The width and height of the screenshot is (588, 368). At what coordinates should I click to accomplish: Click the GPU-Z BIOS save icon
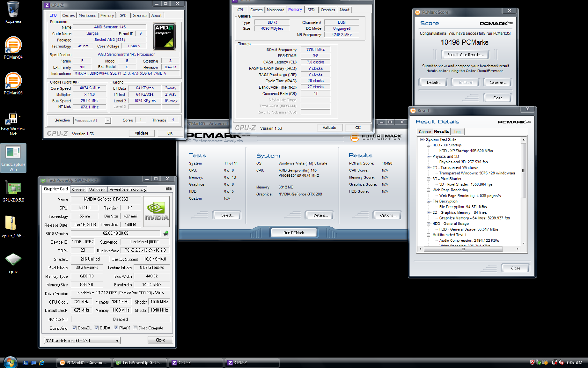click(x=166, y=233)
